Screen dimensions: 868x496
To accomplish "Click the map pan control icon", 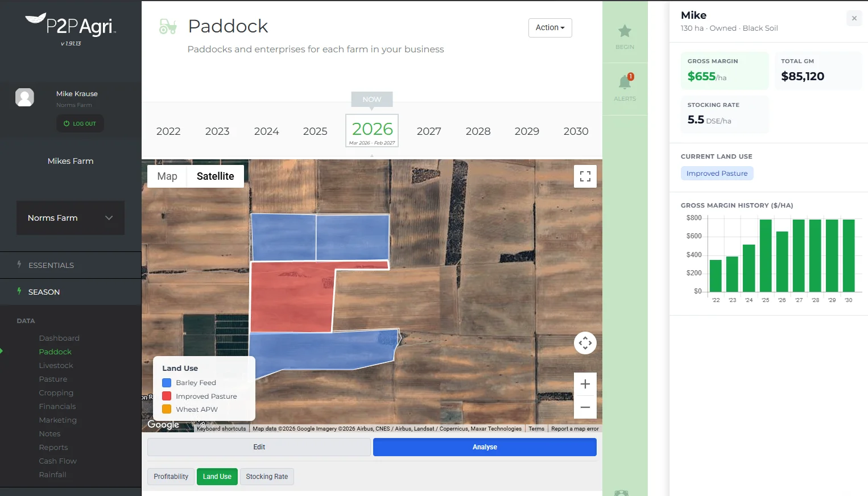I will pyautogui.click(x=585, y=342).
